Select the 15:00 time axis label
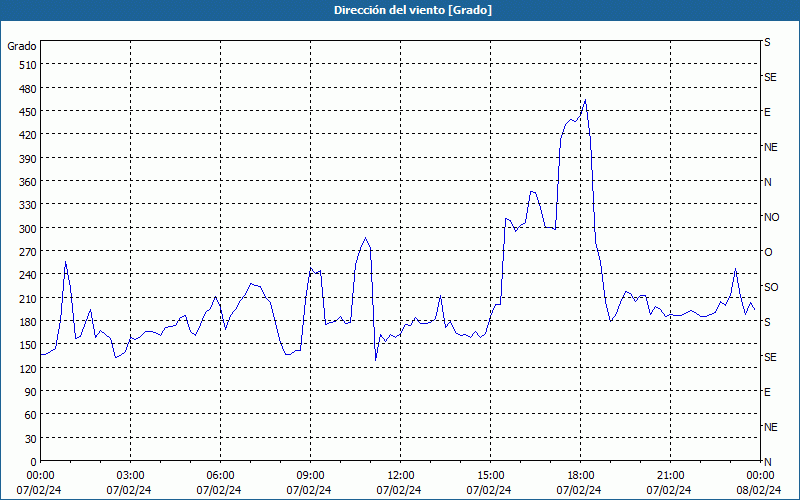The height and width of the screenshot is (500, 800). [x=490, y=475]
